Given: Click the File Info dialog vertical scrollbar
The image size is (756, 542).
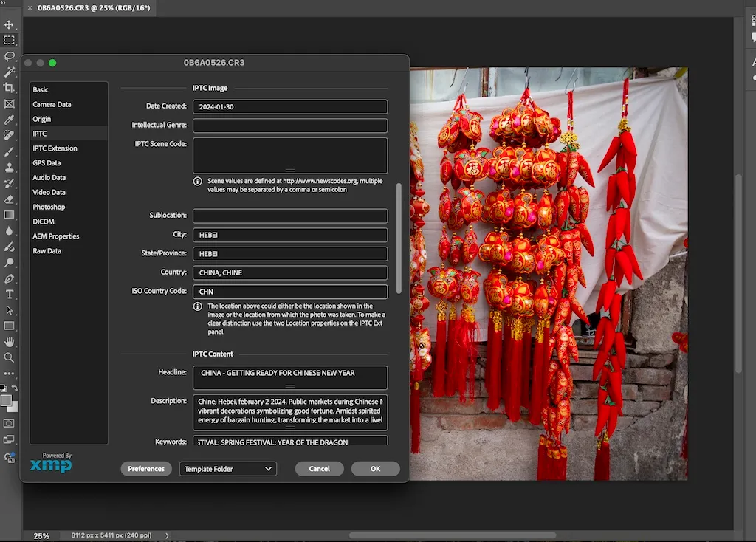Looking at the screenshot, I should click(399, 239).
